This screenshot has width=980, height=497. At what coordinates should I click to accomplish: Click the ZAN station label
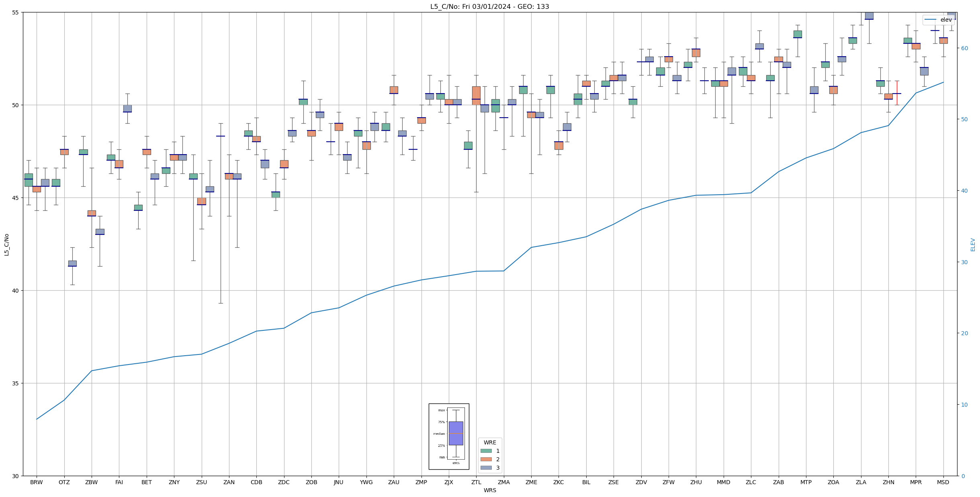229,482
